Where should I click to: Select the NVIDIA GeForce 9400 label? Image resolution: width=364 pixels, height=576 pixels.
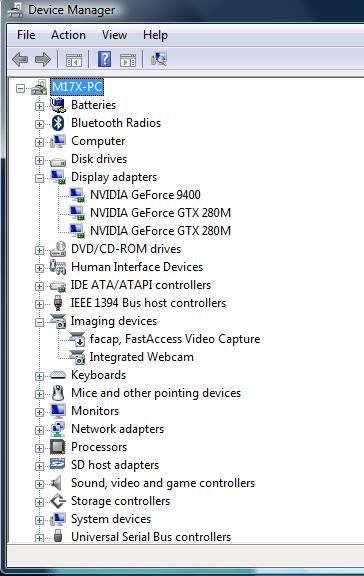point(145,195)
